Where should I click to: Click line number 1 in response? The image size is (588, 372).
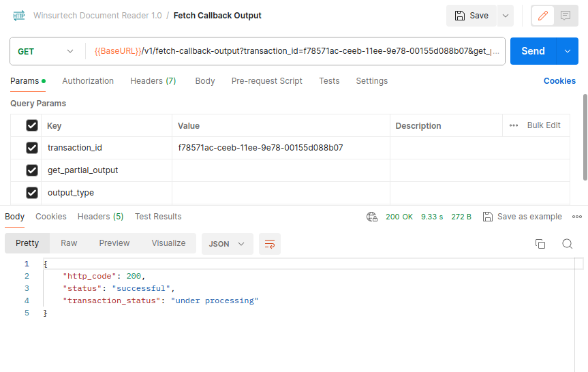[x=27, y=264]
